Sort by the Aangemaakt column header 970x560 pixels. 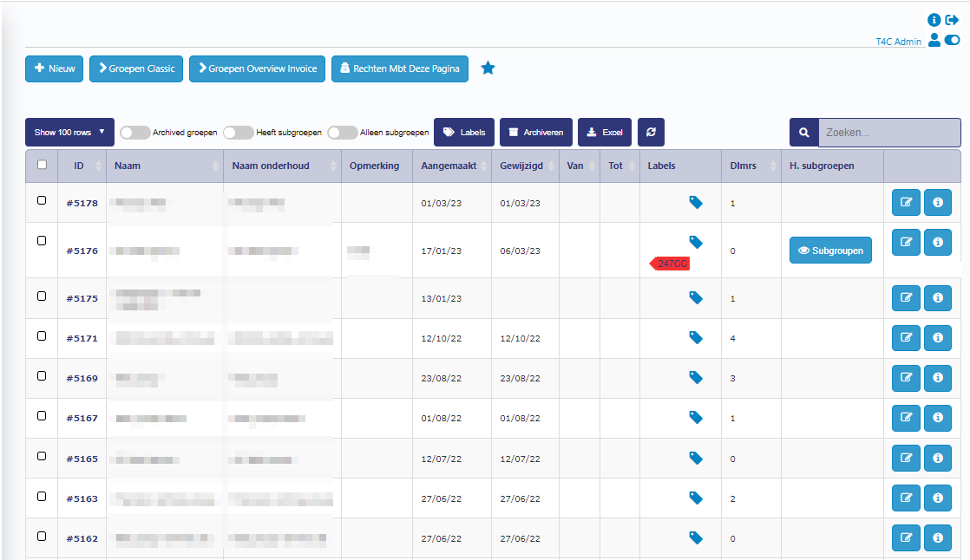click(x=450, y=166)
